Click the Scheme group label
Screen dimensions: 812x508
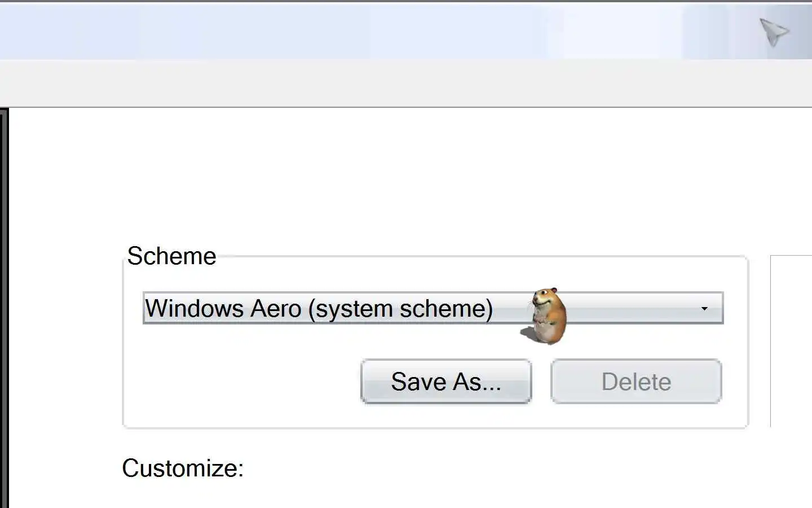[x=171, y=256]
